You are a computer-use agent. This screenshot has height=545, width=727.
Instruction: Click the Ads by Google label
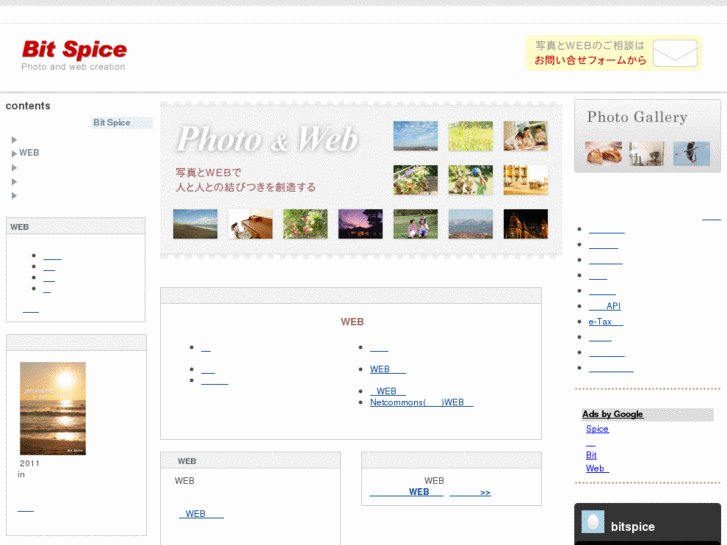(612, 414)
